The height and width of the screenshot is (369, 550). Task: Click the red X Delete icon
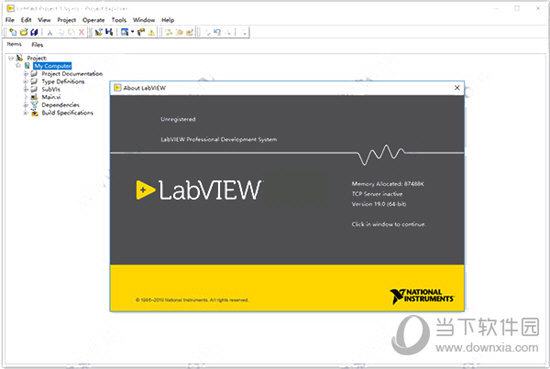click(82, 32)
